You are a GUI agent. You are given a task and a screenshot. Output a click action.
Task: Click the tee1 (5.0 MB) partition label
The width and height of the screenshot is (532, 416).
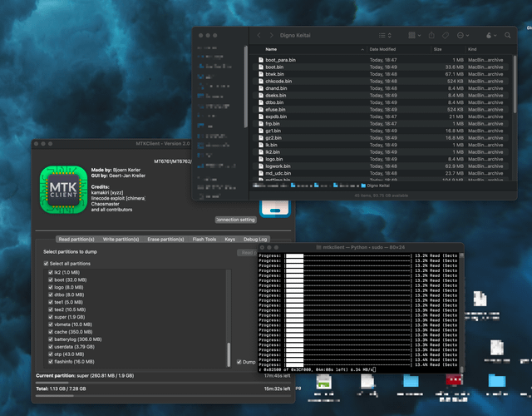click(68, 302)
